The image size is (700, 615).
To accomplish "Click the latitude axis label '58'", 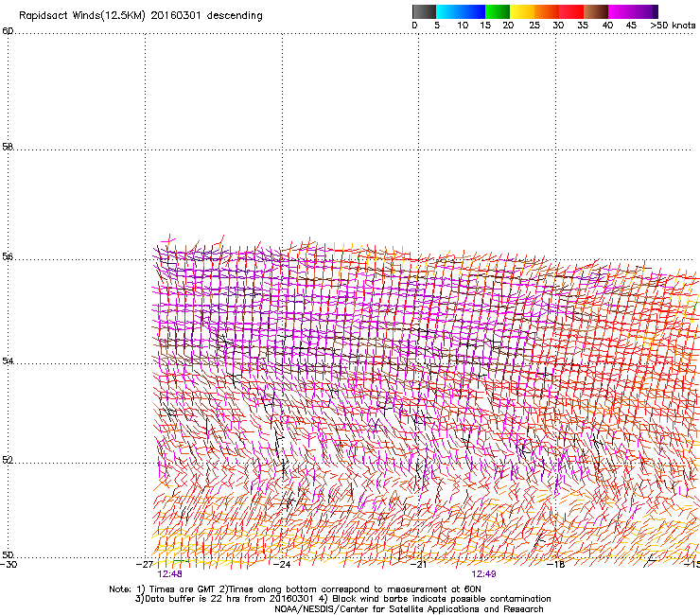I will click(8, 147).
